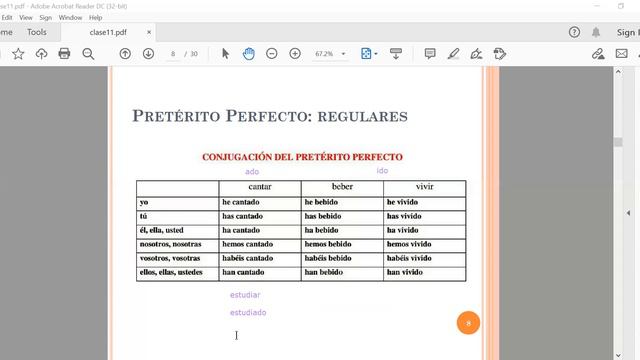The height and width of the screenshot is (360, 640).
Task: Click the 'estudiado' annotation text
Action: tap(248, 312)
